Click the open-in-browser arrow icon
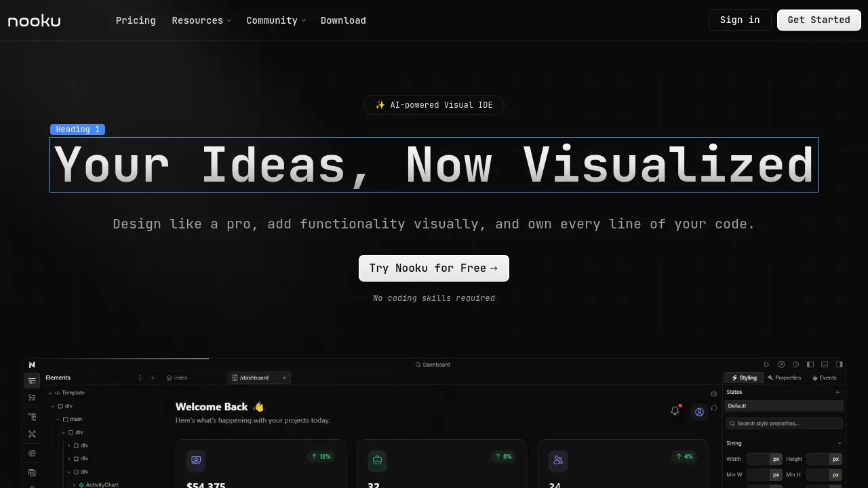 click(x=781, y=365)
